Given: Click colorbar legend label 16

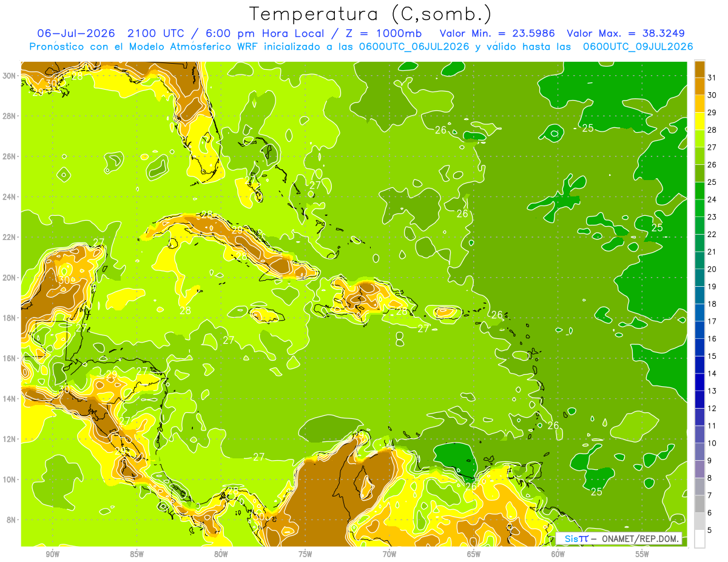Looking at the screenshot, I should [712, 339].
